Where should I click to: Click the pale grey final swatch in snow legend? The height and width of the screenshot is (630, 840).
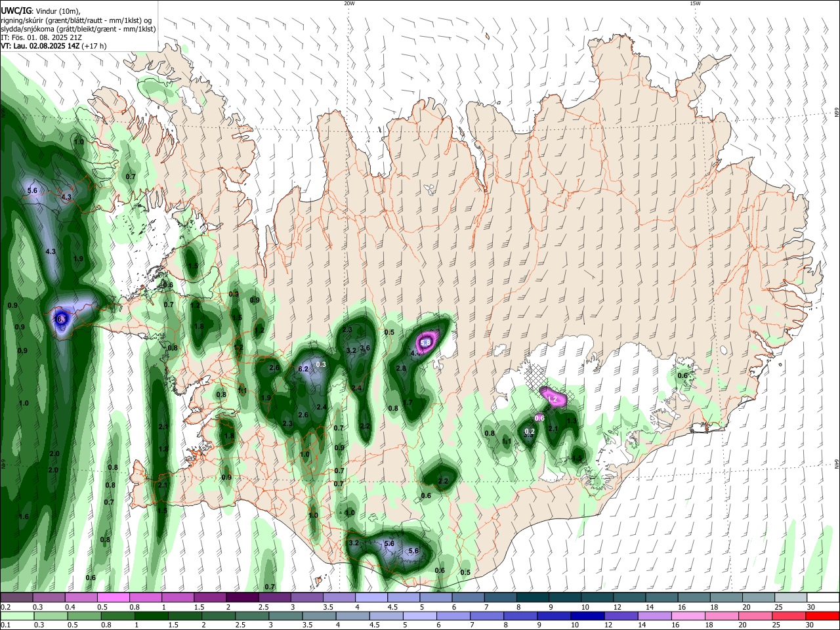pos(791,597)
